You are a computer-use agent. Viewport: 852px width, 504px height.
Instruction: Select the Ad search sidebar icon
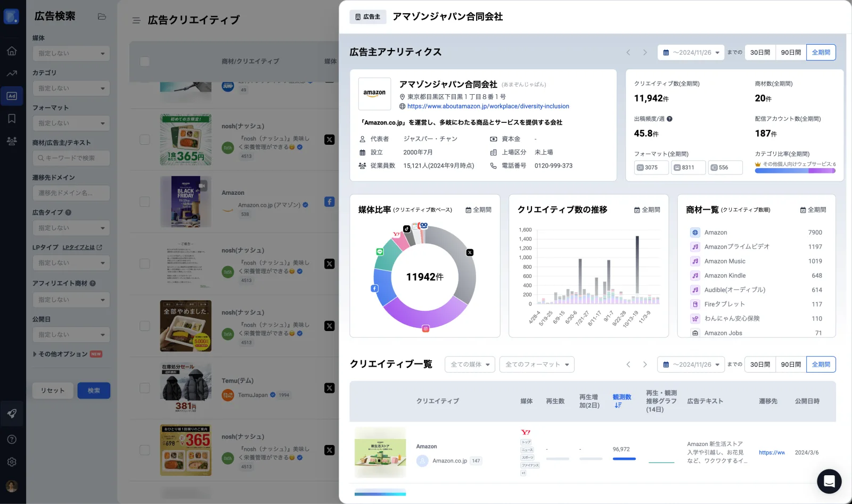tap(12, 96)
